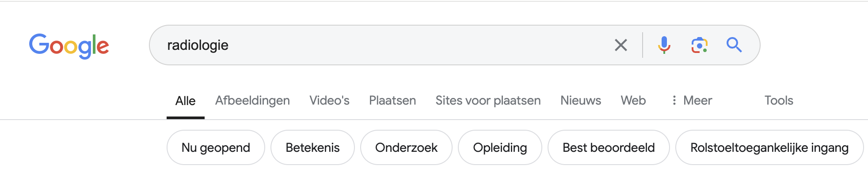Clear the search box text
868x188 pixels.
(x=621, y=45)
